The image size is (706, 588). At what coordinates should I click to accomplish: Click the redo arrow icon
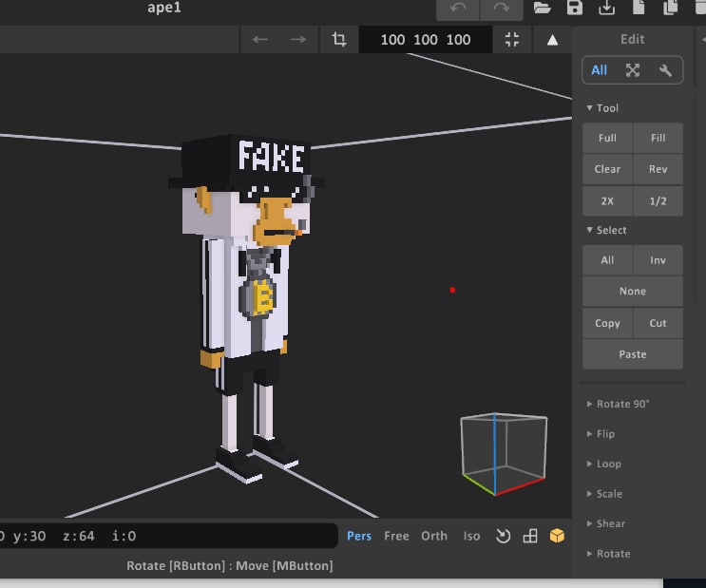click(x=501, y=9)
